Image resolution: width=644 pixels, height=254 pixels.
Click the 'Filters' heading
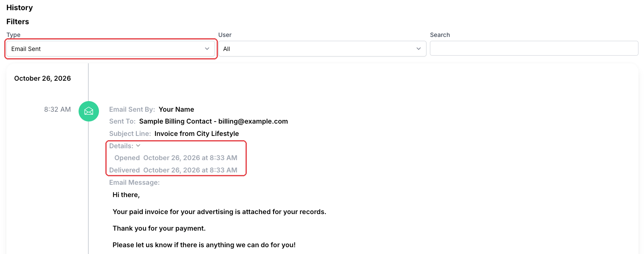18,22
